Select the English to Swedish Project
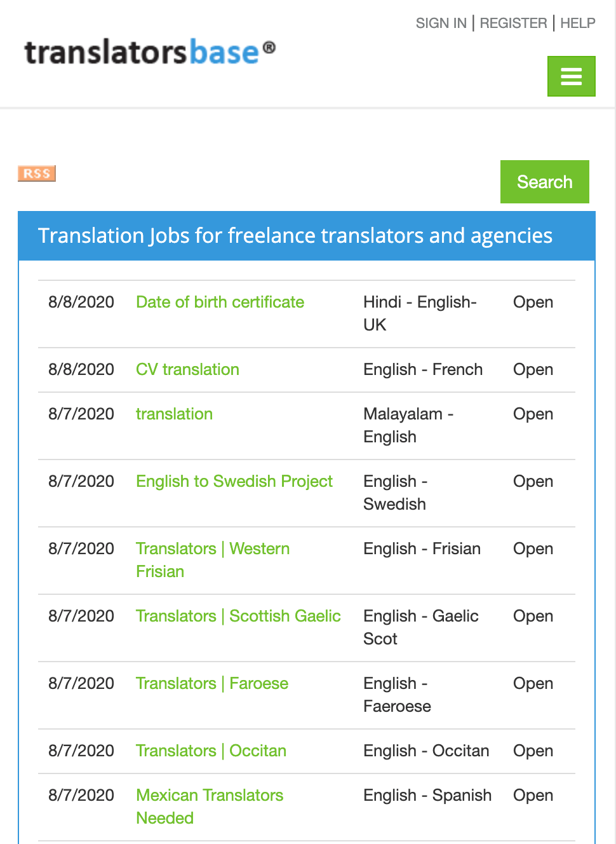 pos(234,481)
